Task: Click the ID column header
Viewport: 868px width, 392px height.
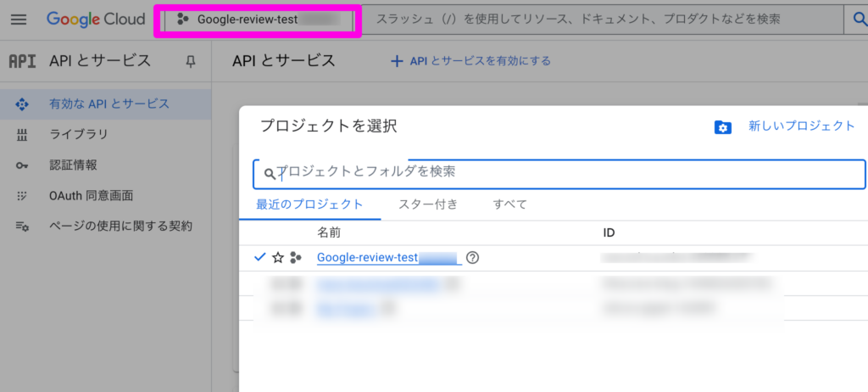Action: (609, 232)
